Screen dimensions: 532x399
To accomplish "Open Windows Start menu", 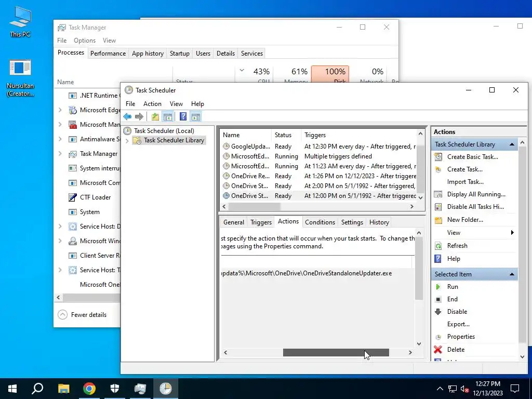I will click(x=12, y=389).
